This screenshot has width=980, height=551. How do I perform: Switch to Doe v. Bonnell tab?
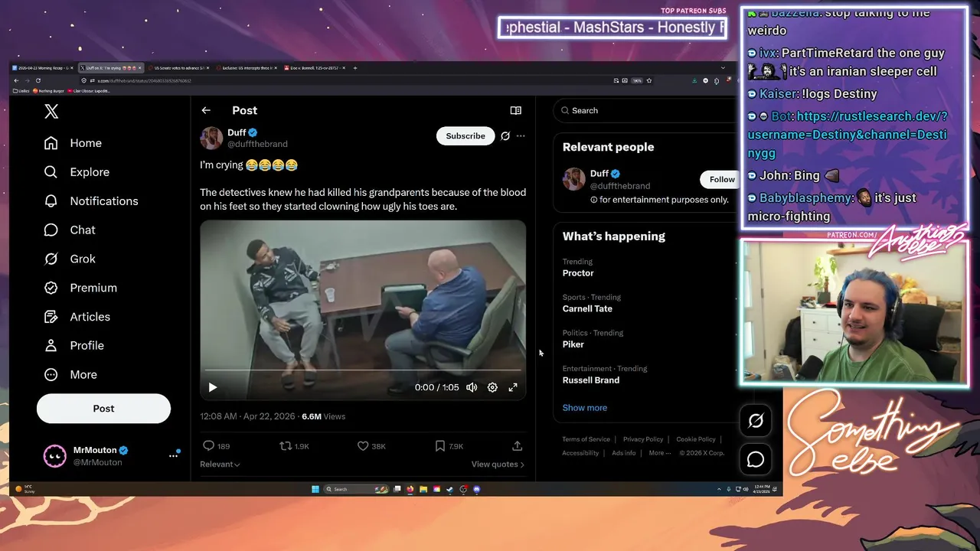click(x=313, y=68)
